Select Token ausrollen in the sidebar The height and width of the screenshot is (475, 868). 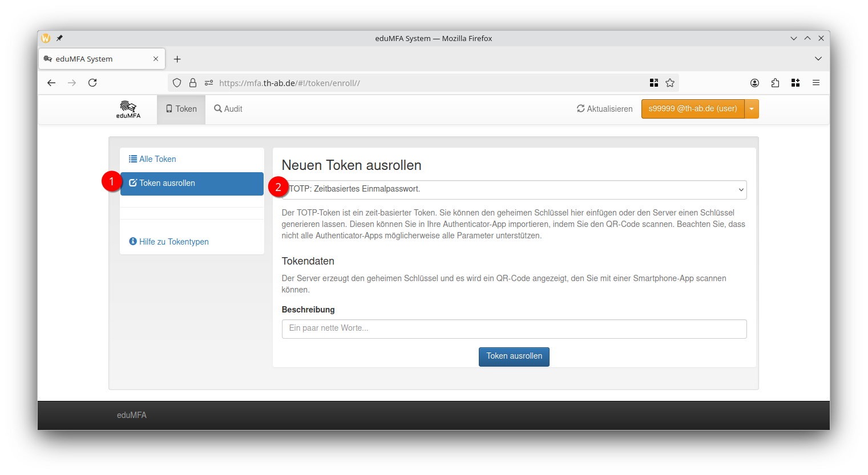click(192, 184)
